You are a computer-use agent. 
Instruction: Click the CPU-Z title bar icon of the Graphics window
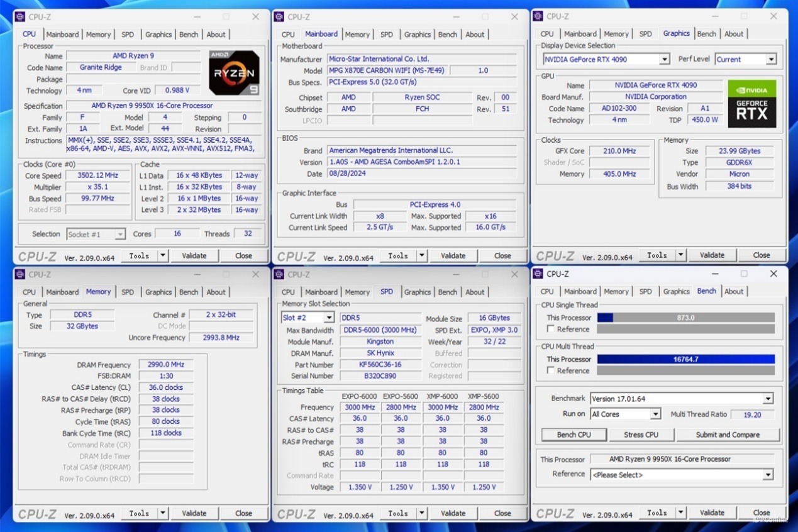538,16
